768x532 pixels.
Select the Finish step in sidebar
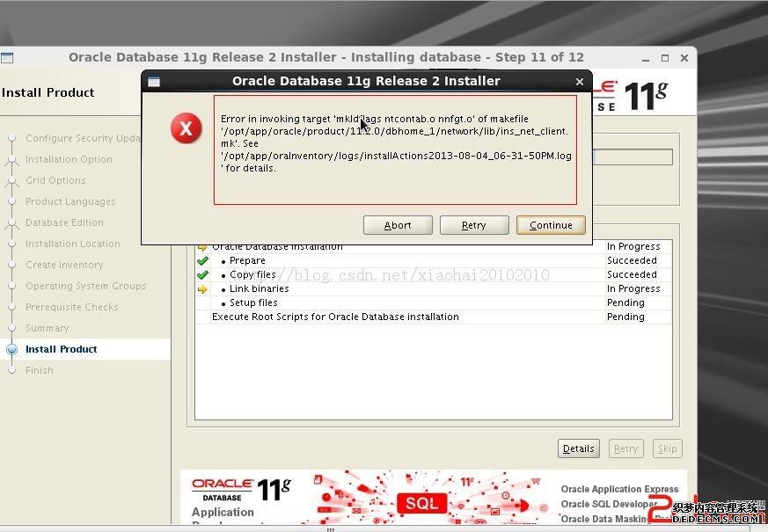[x=39, y=370]
